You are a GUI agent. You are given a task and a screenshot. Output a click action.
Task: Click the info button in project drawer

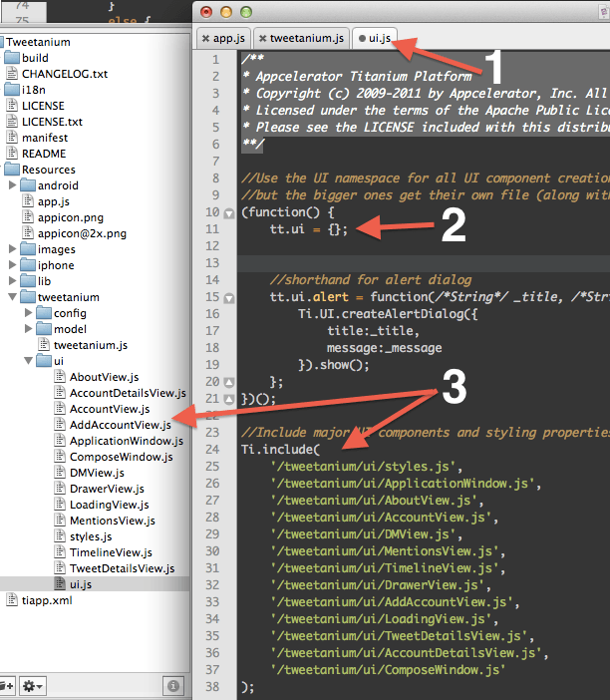click(173, 686)
